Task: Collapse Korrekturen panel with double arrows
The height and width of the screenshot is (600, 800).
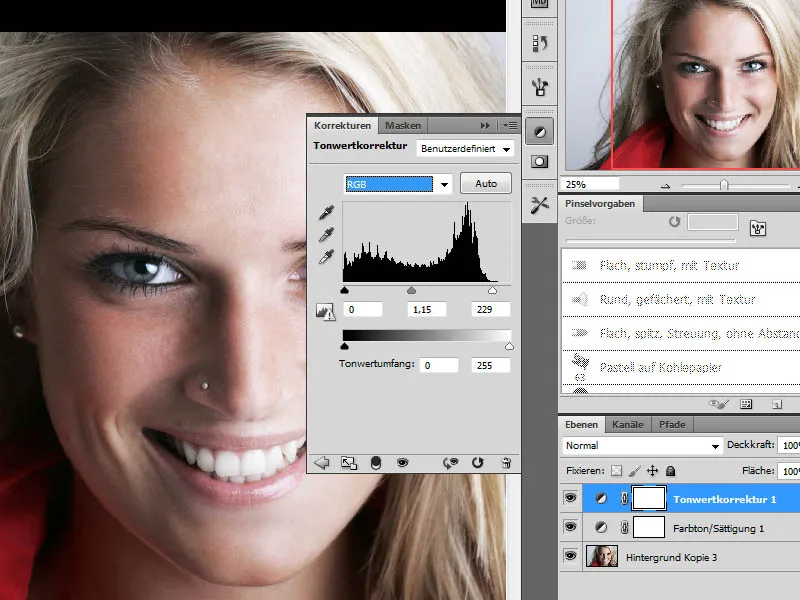Action: pos(485,126)
